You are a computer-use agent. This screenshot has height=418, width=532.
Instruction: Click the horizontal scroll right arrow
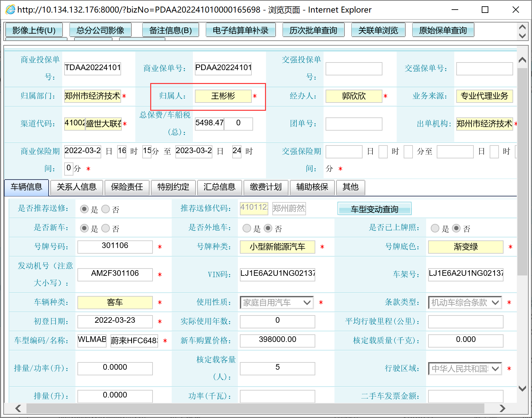pos(502,408)
